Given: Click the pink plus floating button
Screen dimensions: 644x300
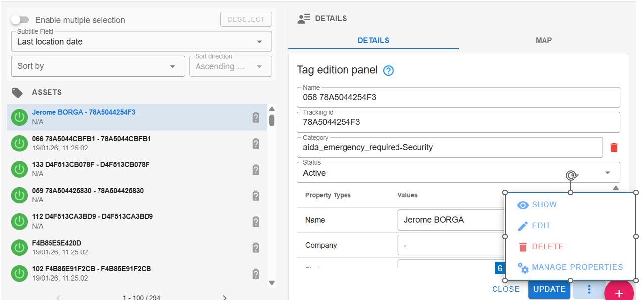Looking at the screenshot, I should (x=619, y=293).
